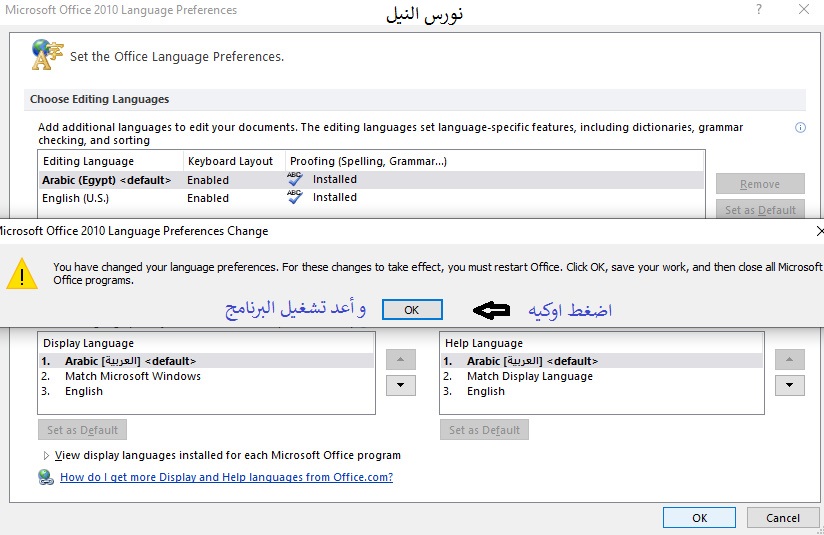Move display language down with arrow button

(400, 385)
